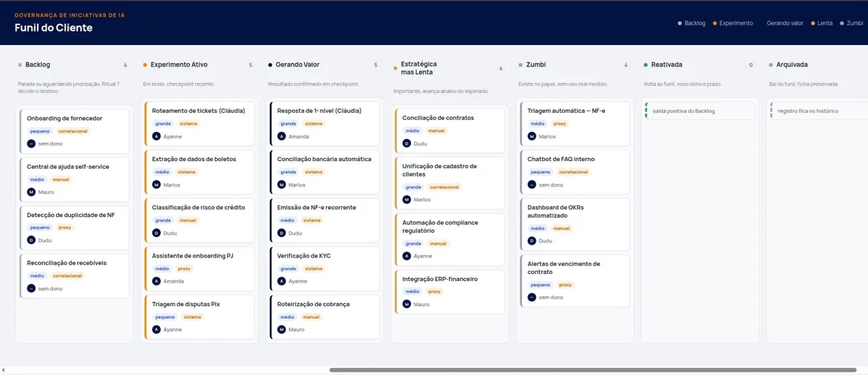
Task: Click the Arquivada column header
Action: tap(791, 65)
